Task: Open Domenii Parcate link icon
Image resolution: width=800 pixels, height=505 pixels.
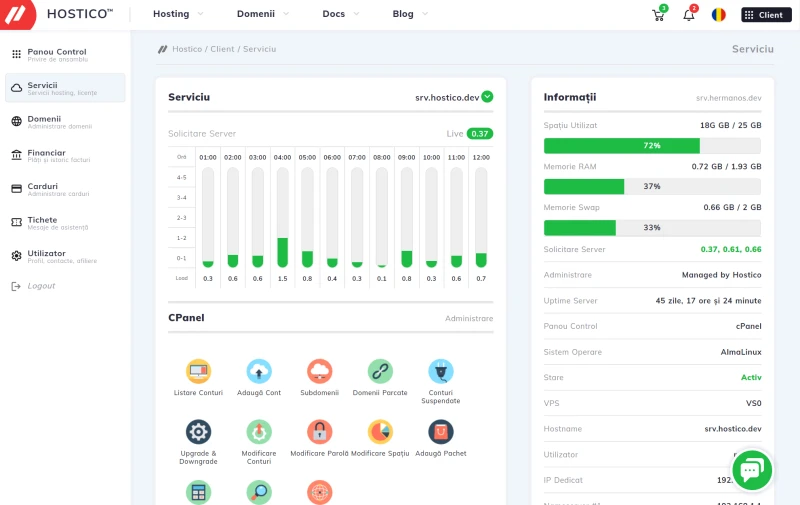Action: pos(380,371)
